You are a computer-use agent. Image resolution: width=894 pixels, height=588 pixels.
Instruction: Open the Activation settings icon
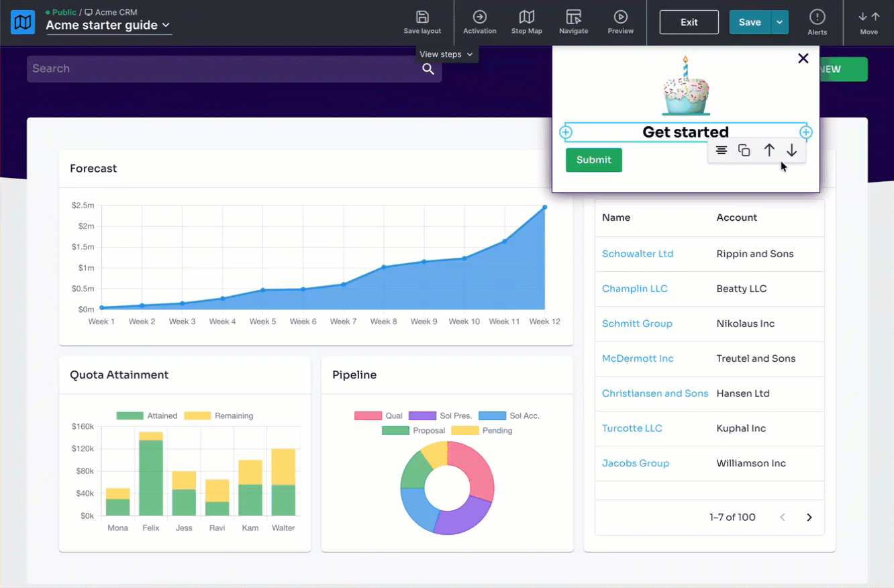pos(480,17)
